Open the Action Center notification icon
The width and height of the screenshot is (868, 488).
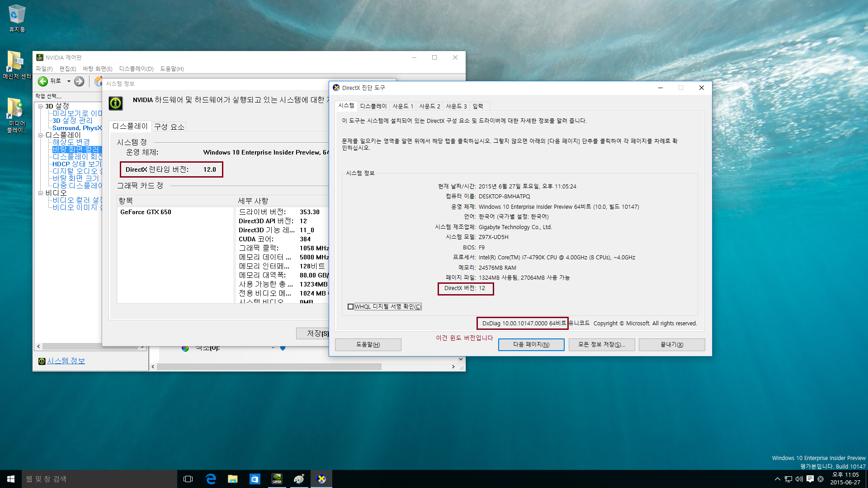click(x=810, y=479)
